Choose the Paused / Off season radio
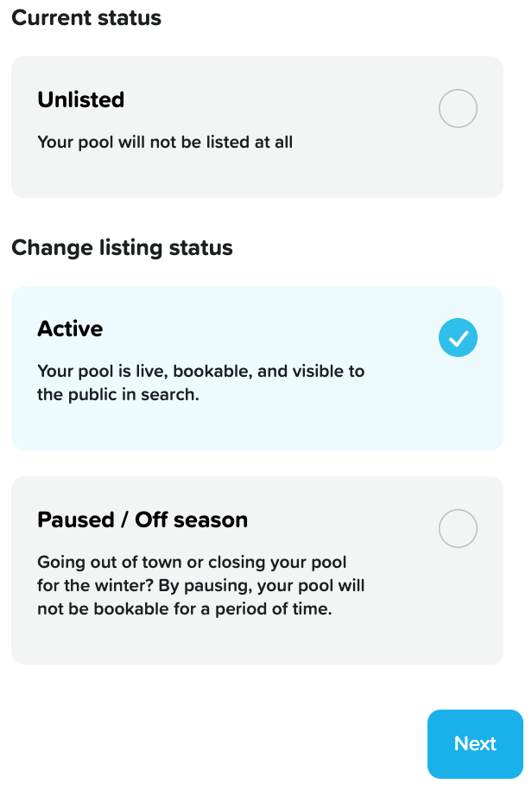The width and height of the screenshot is (532, 790). pos(458,528)
